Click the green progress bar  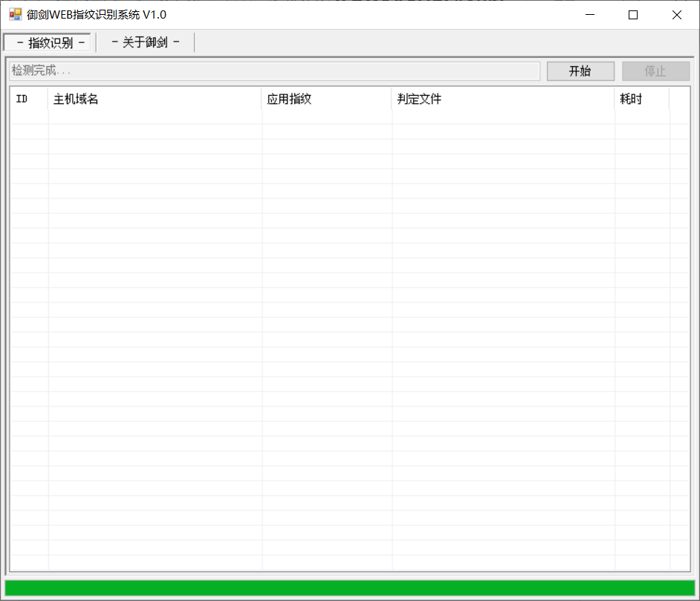(x=349, y=588)
